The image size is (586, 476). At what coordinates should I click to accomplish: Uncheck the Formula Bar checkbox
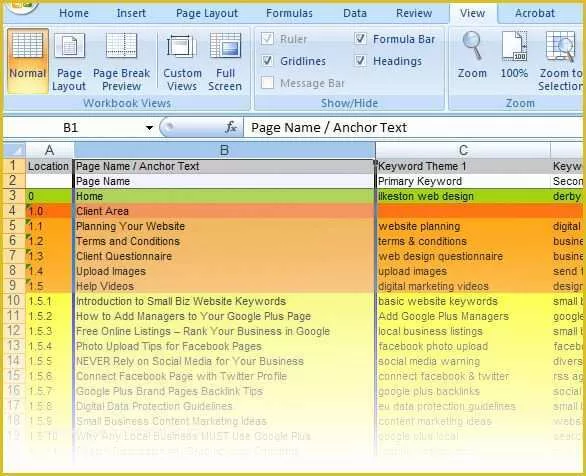(x=360, y=38)
